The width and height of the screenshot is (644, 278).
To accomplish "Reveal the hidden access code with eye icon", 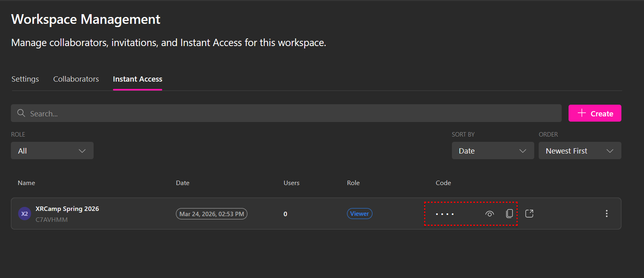I will tap(489, 214).
